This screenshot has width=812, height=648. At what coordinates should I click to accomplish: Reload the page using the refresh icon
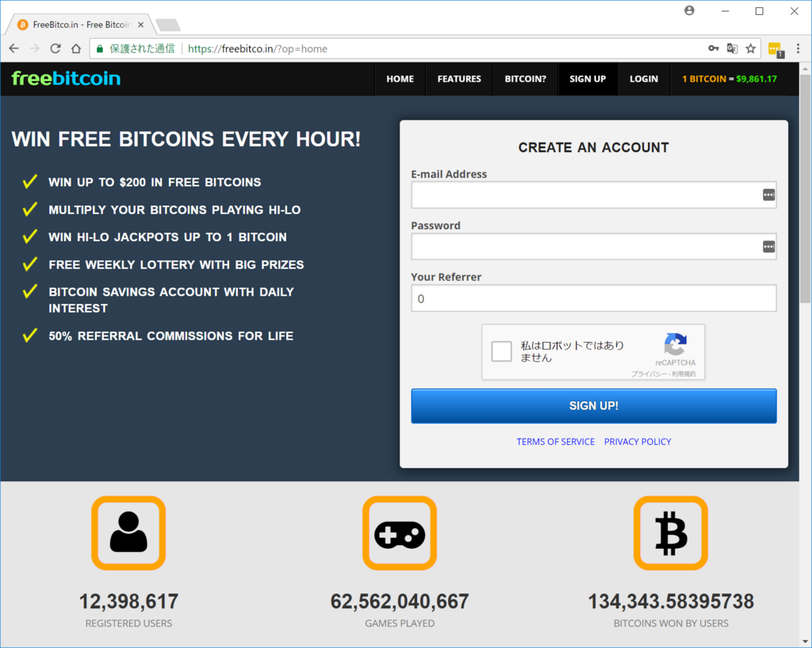coord(55,48)
